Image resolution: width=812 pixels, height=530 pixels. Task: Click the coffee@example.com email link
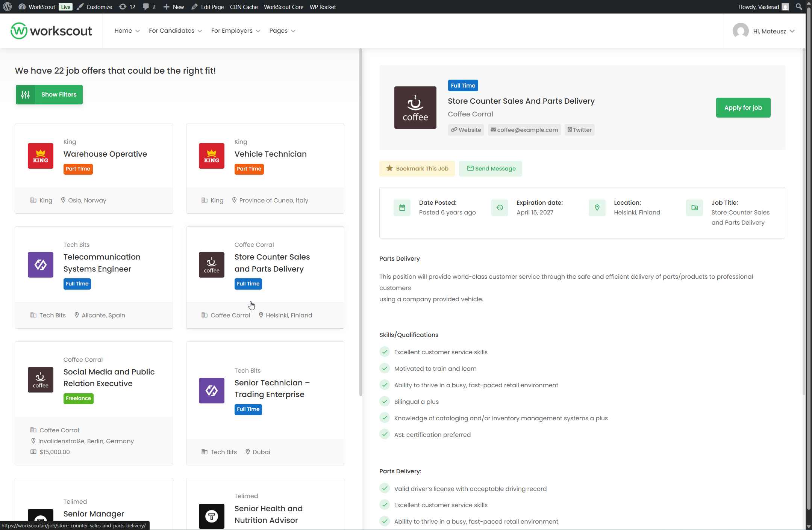(x=524, y=130)
